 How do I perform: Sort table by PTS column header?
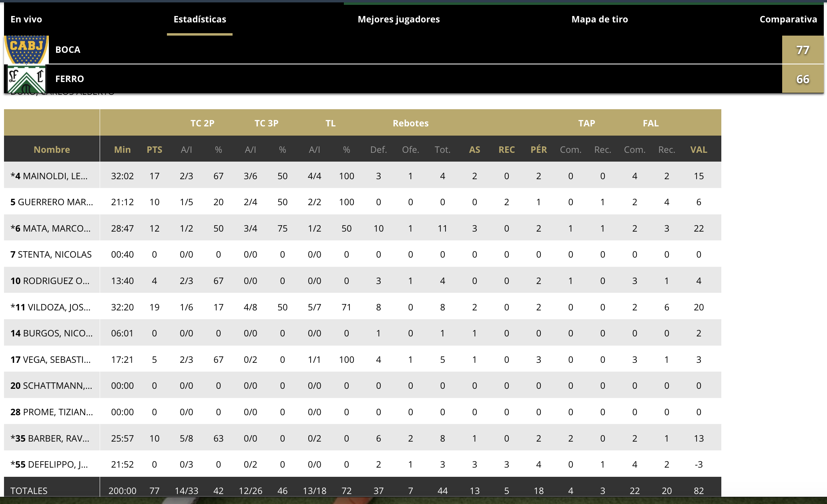pos(155,150)
